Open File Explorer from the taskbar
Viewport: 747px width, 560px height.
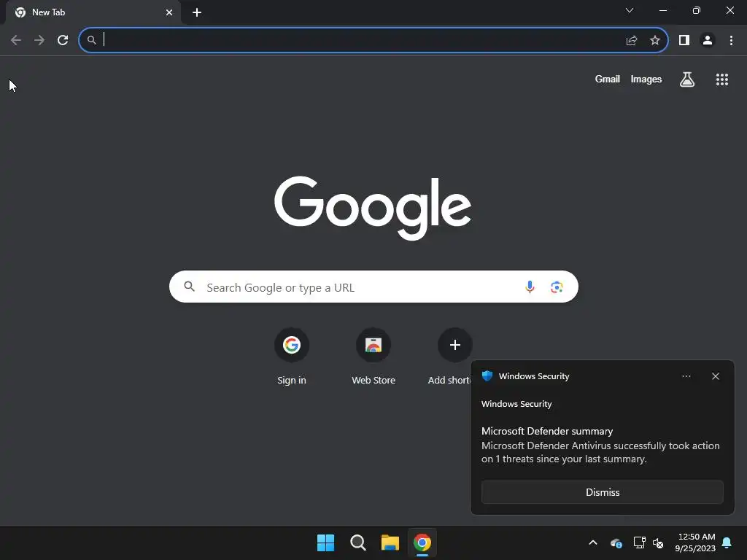tap(390, 542)
